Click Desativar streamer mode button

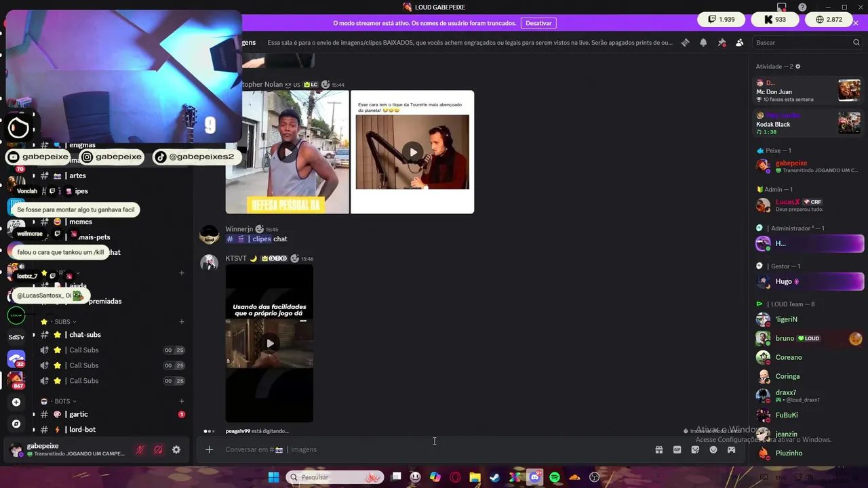point(538,23)
